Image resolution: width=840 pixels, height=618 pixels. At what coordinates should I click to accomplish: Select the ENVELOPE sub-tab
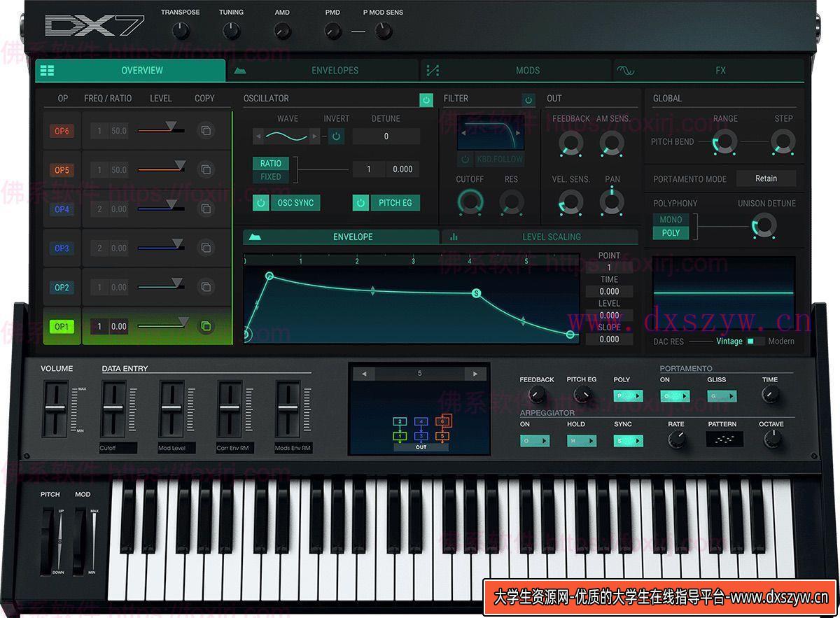(x=341, y=237)
